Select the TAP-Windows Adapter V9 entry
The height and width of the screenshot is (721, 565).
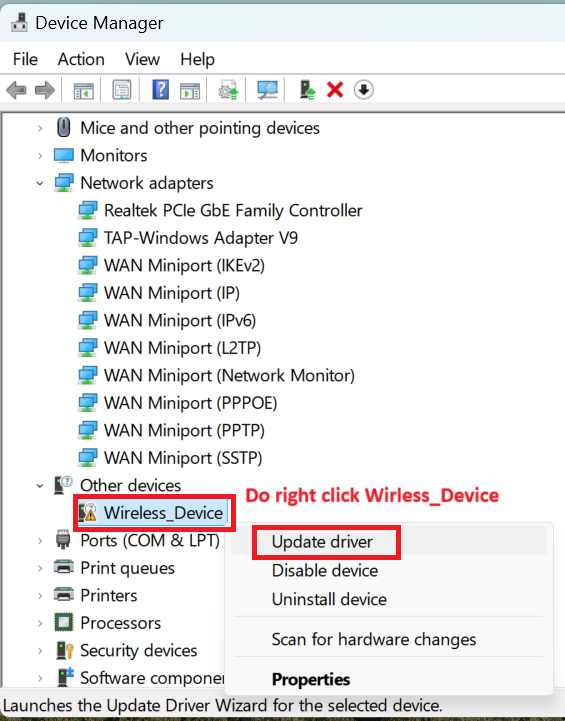(201, 238)
